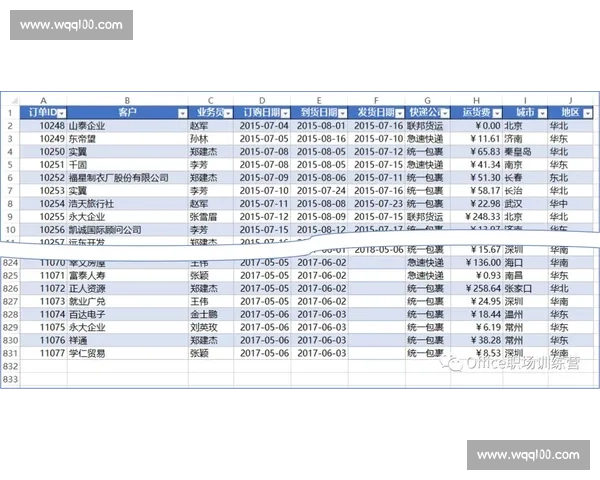
Task: Click customer cell 正人资源
Action: coord(127,289)
